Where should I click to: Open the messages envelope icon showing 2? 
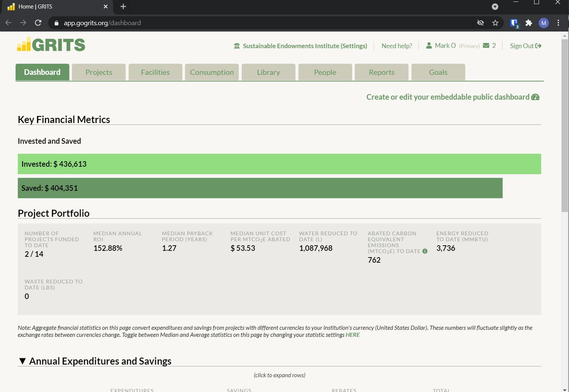(x=486, y=45)
